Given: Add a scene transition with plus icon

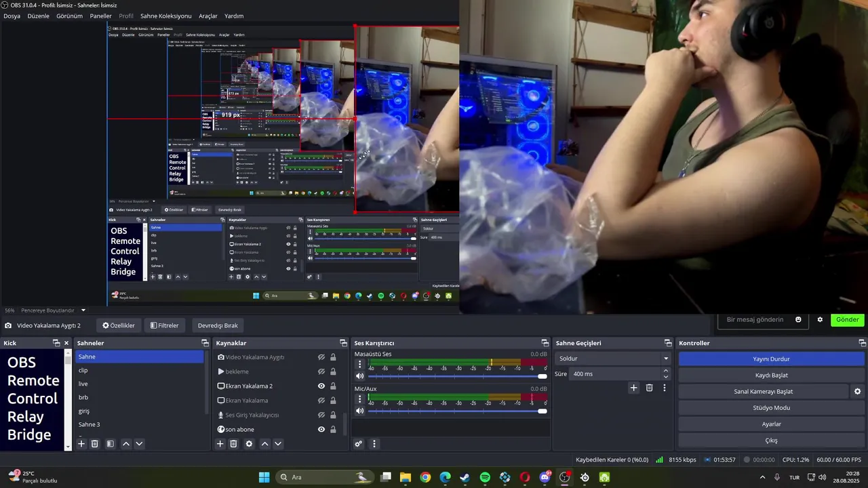Looking at the screenshot, I should coord(633,388).
